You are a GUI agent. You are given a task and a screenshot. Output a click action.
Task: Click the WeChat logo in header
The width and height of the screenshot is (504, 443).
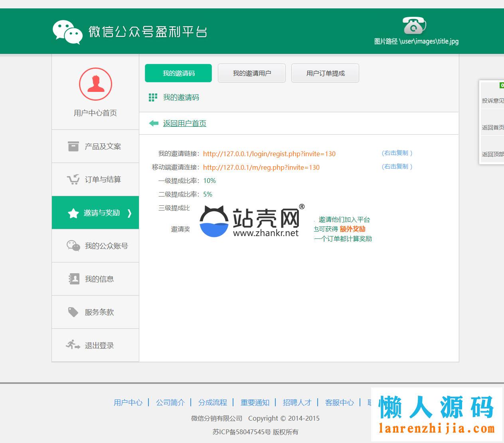tap(67, 32)
